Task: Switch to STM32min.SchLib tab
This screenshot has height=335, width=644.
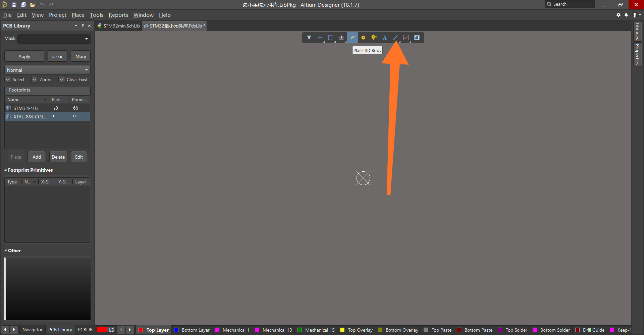Action: coord(118,26)
